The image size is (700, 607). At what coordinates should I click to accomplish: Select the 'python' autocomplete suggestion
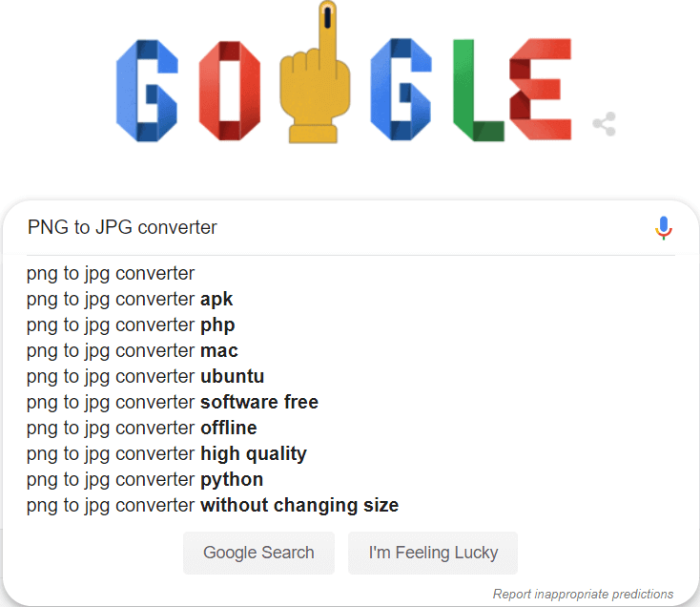(145, 480)
